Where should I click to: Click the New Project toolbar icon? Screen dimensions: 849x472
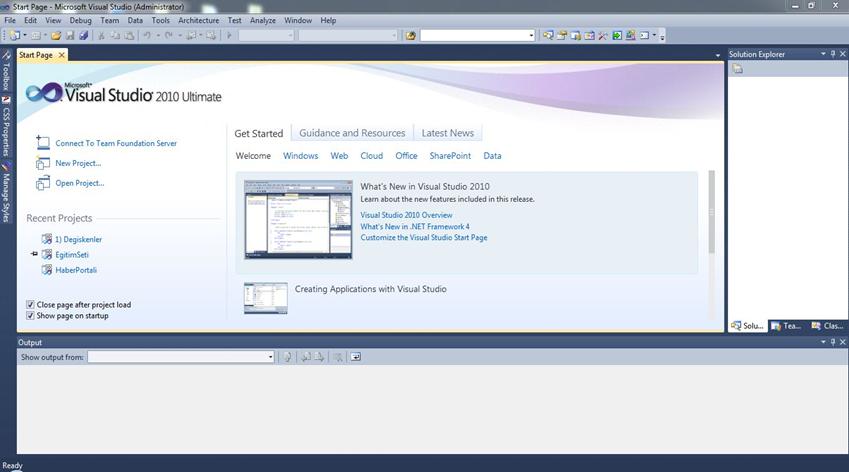(15, 36)
